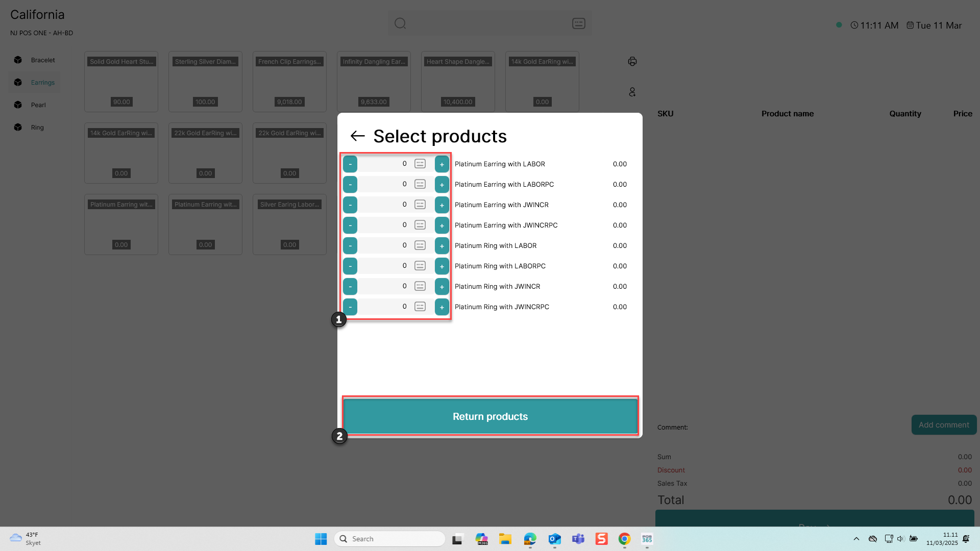Open keypad icon for Platinum Earring with JWINCR
Image resolution: width=980 pixels, height=551 pixels.
[x=420, y=205]
